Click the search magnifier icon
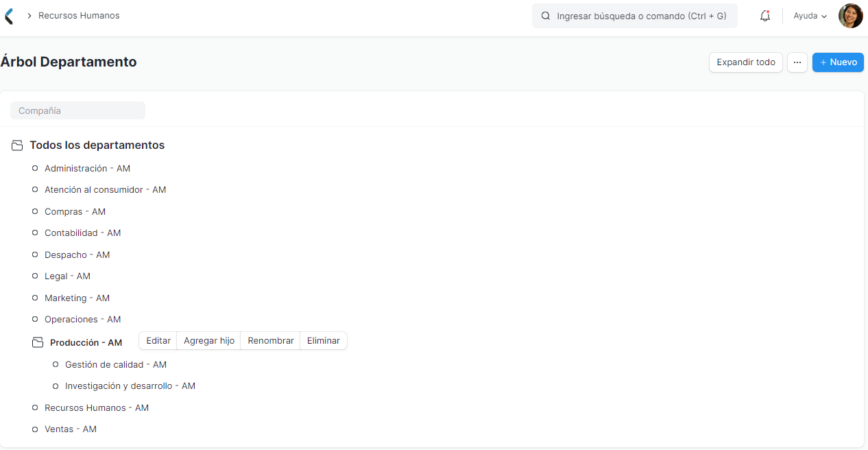The height and width of the screenshot is (450, 868). (x=546, y=16)
